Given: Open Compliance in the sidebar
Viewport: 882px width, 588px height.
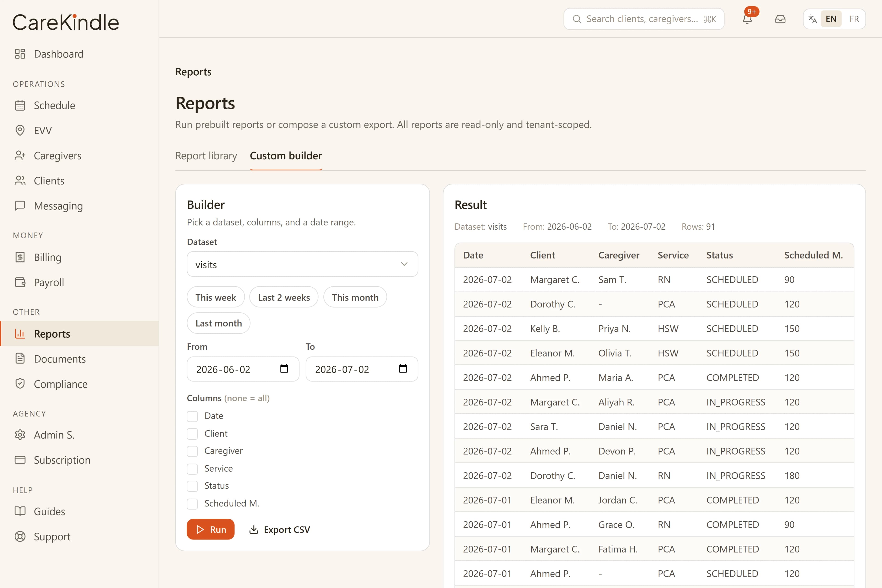Looking at the screenshot, I should point(79,384).
